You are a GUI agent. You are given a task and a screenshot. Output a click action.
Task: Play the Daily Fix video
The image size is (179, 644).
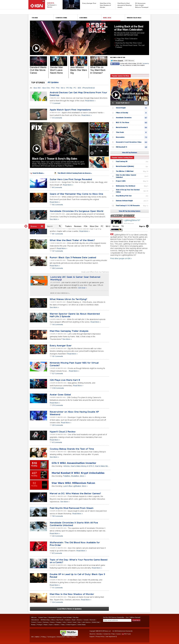[36, 149]
